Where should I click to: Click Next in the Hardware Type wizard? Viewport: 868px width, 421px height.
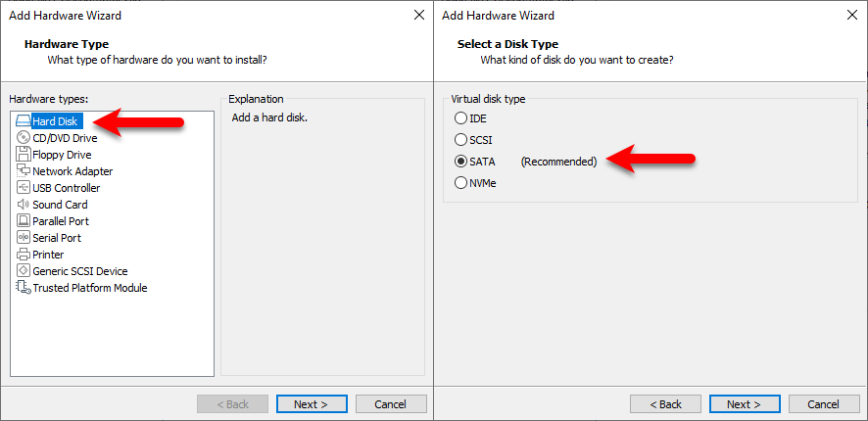312,403
